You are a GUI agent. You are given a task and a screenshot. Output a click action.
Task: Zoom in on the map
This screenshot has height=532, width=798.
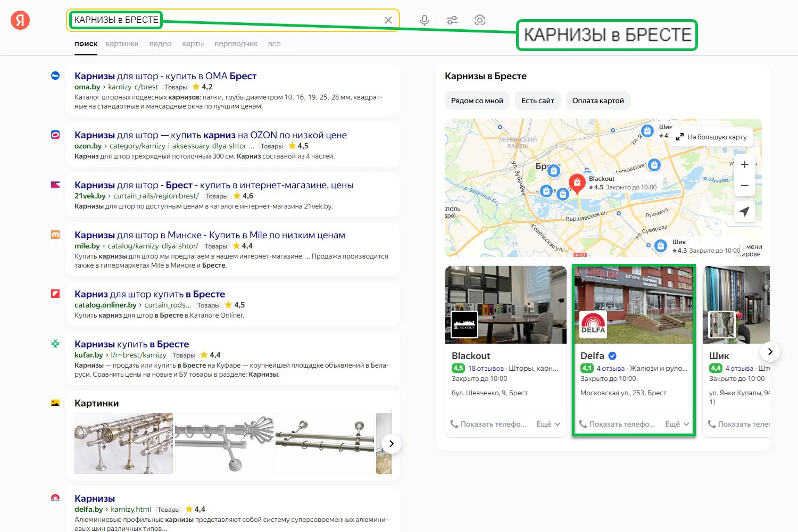pyautogui.click(x=745, y=164)
